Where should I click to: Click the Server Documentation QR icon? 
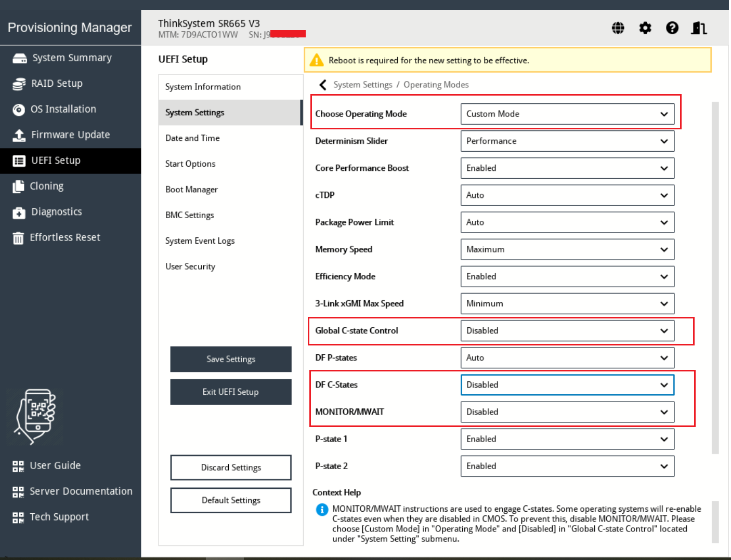tap(18, 491)
